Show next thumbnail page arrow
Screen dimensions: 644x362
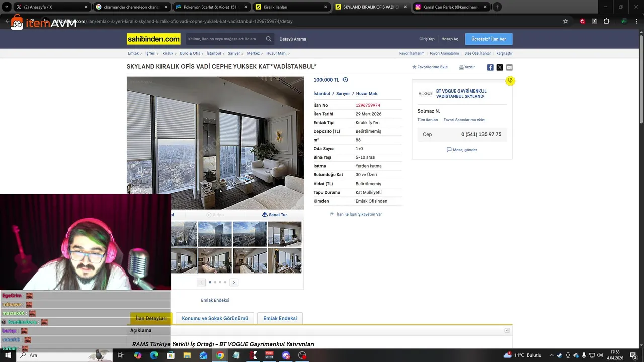tap(234, 282)
